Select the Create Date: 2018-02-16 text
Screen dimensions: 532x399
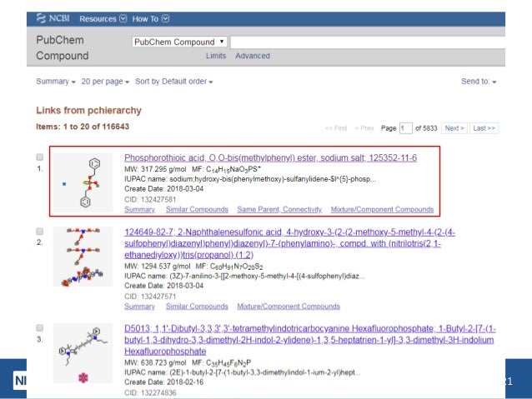164,382
